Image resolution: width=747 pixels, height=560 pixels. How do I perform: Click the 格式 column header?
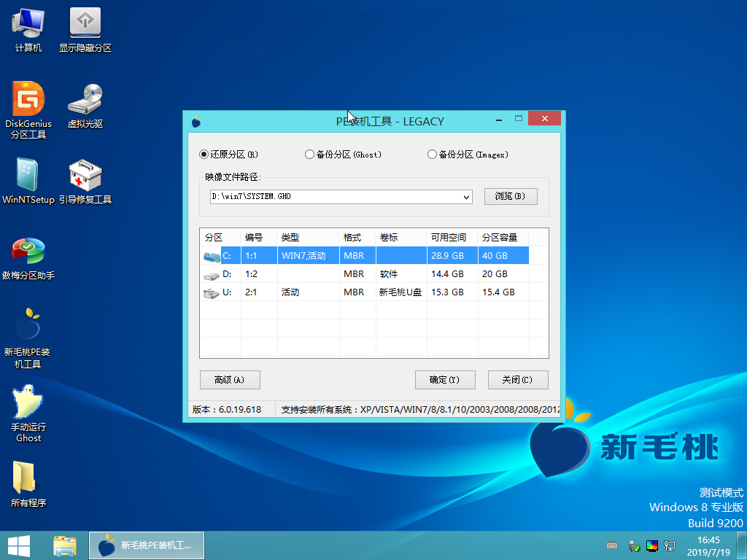tap(357, 237)
